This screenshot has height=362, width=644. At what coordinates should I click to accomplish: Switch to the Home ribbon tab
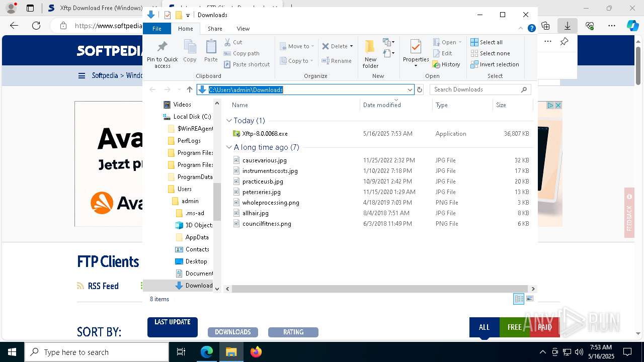(185, 29)
